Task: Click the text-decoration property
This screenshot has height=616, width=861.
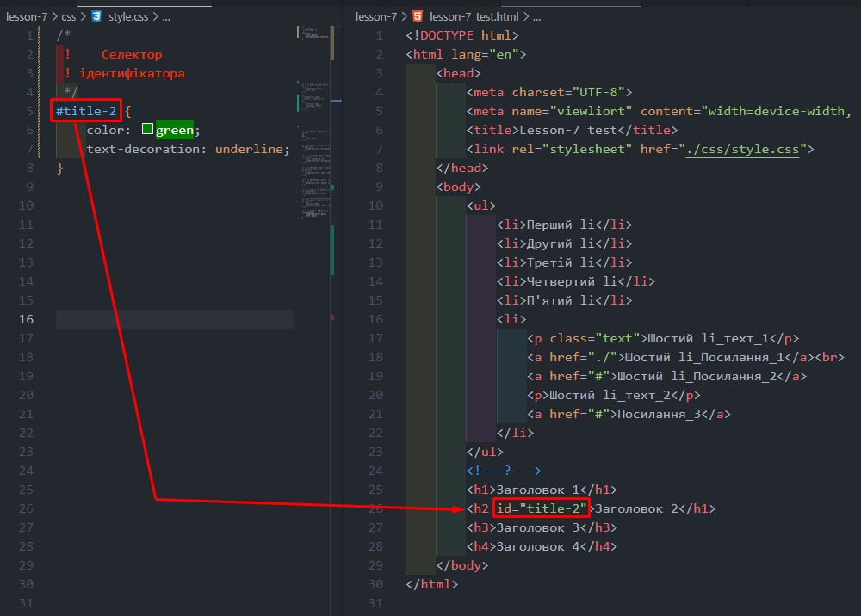Action: coord(143,149)
